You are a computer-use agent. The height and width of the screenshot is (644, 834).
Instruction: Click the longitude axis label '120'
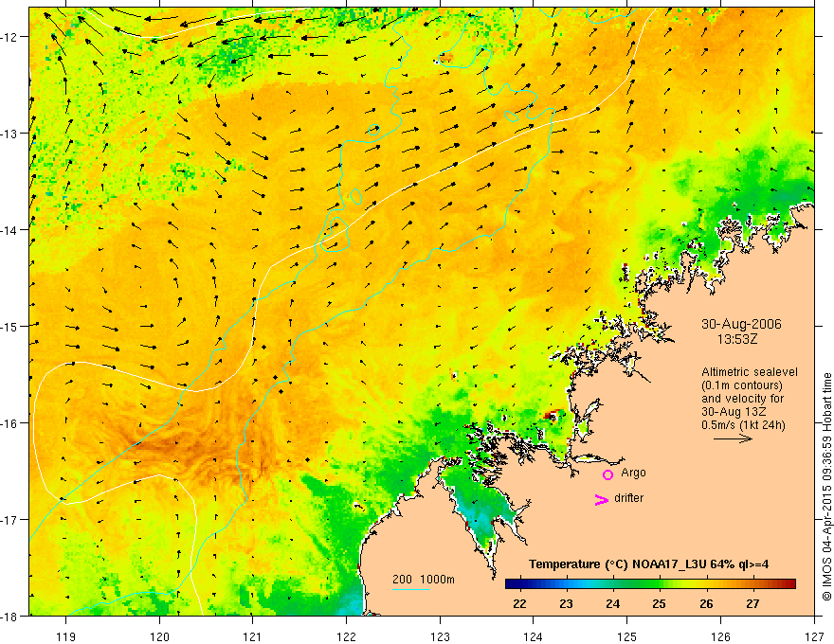159,636
